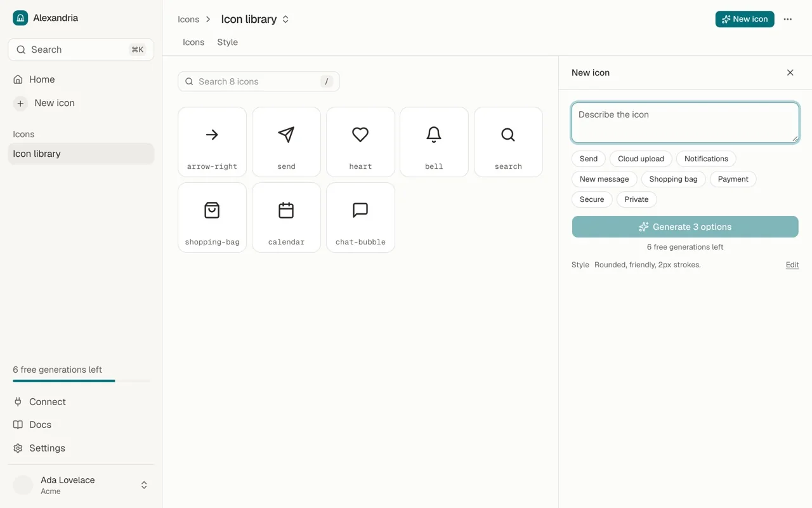Viewport: 812px width, 508px height.
Task: Select the bell icon card
Action: [x=434, y=142]
